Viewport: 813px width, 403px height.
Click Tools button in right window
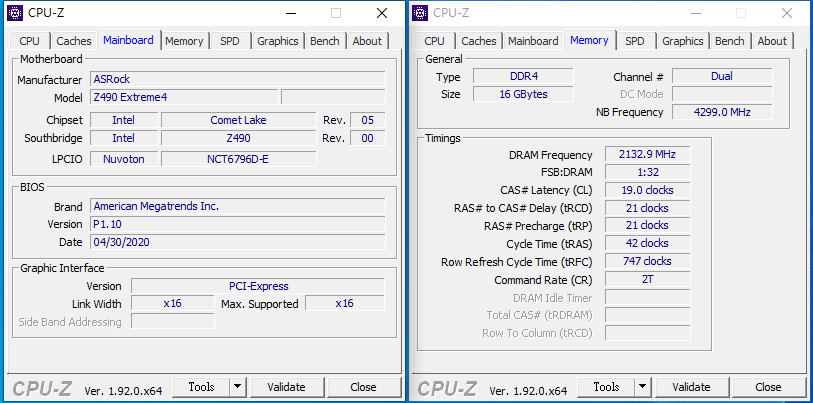(606, 387)
